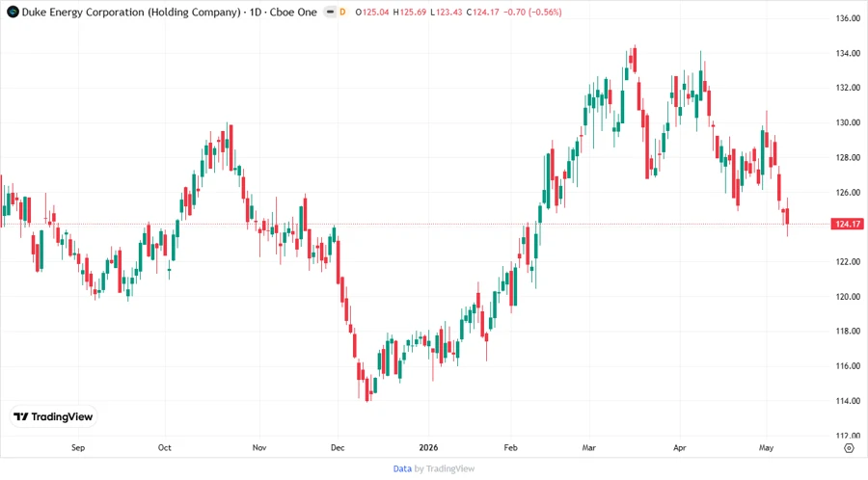The height and width of the screenshot is (480, 868).
Task: Click the low value L123.43
Action: pos(447,13)
